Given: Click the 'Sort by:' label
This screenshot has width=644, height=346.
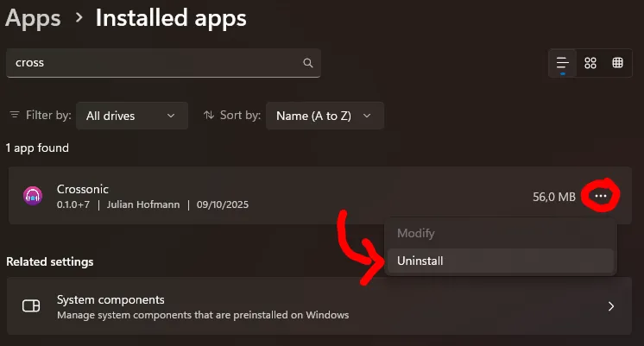Looking at the screenshot, I should pos(240,116).
